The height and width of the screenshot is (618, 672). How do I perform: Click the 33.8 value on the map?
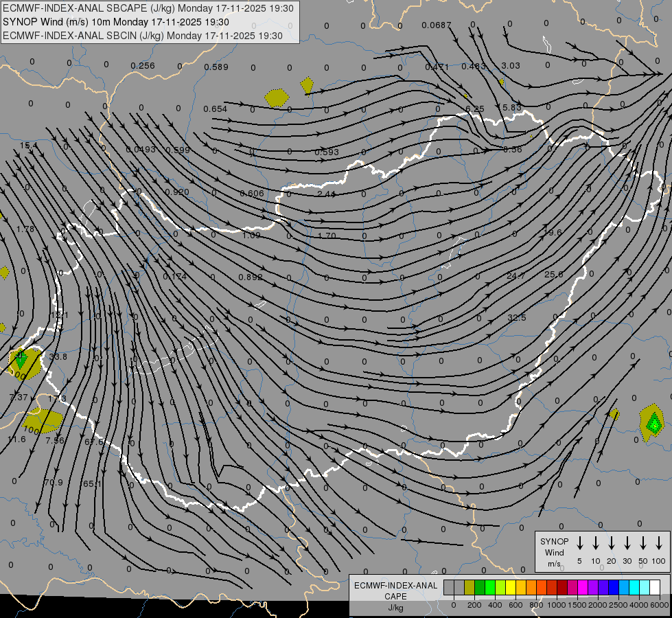coord(58,357)
